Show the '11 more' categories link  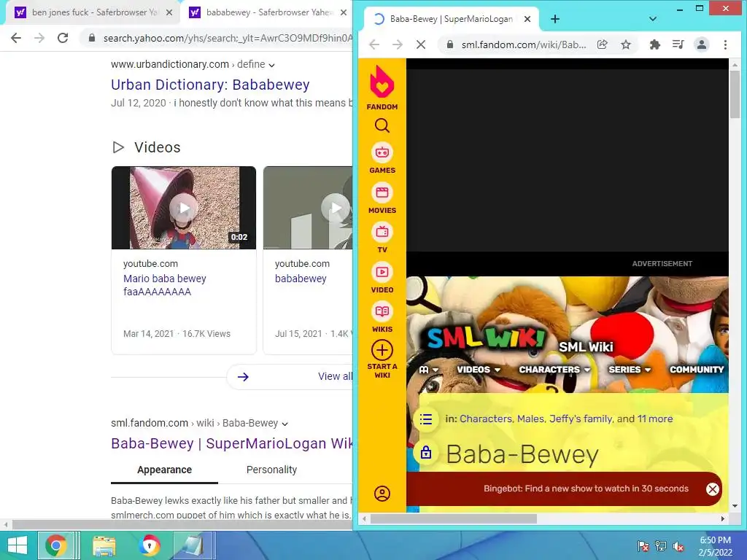[x=655, y=419]
